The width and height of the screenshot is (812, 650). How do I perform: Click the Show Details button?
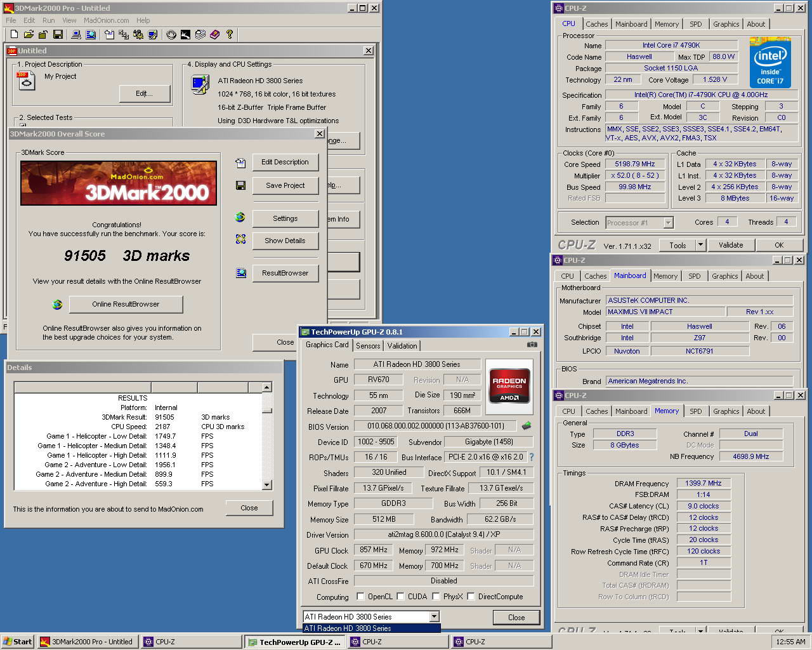click(x=285, y=241)
